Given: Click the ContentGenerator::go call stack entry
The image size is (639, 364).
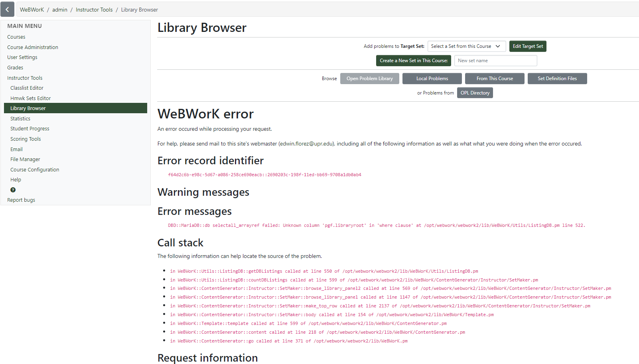Looking at the screenshot, I should coord(289,341).
